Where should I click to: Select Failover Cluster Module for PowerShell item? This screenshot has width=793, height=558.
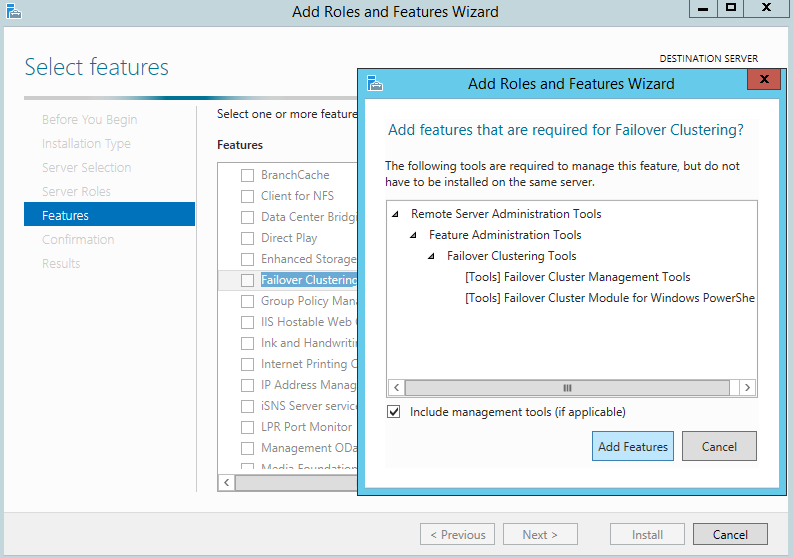tap(610, 298)
